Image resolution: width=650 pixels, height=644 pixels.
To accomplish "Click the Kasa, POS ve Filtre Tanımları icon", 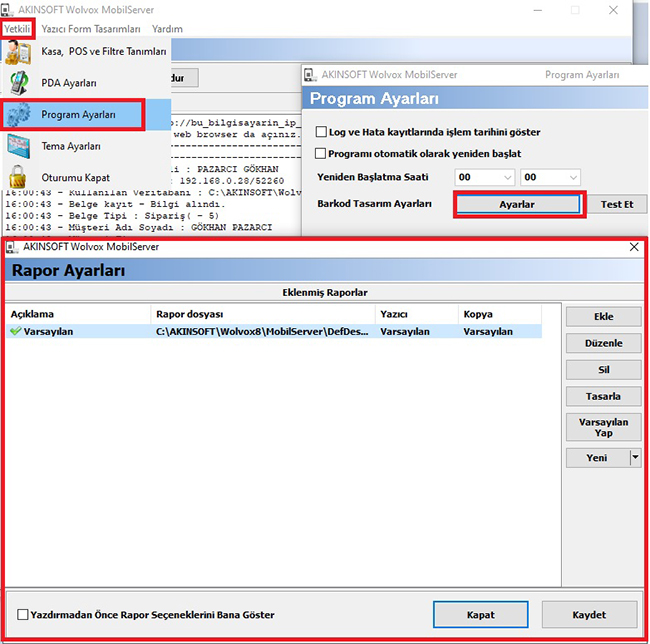I will coord(18,52).
